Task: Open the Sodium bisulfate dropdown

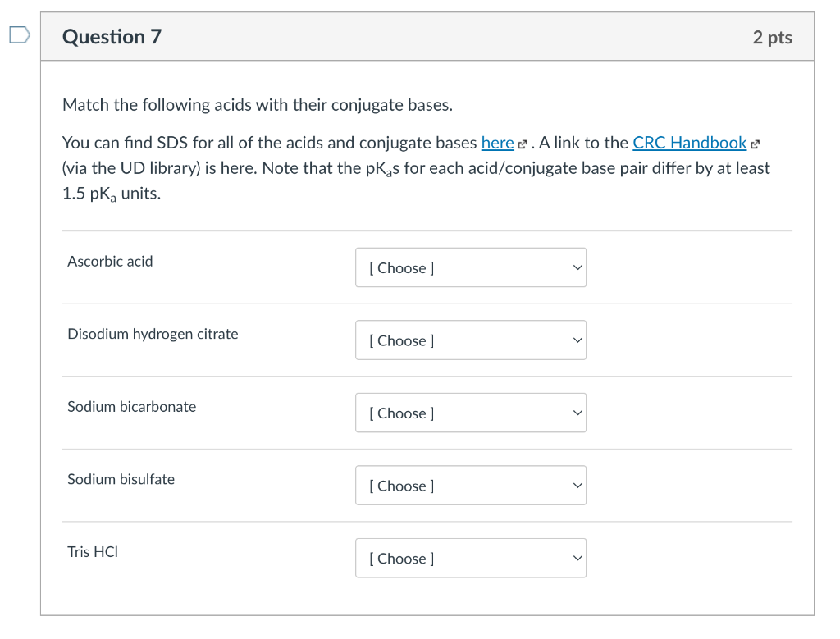Action: pyautogui.click(x=471, y=486)
